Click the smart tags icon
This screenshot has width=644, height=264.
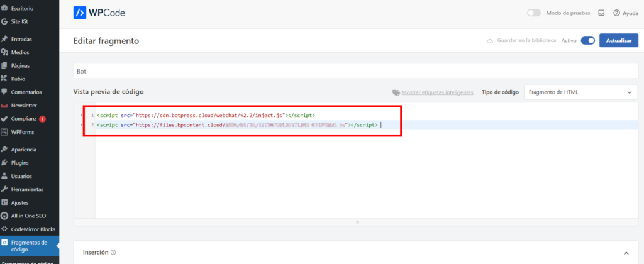[x=396, y=92]
